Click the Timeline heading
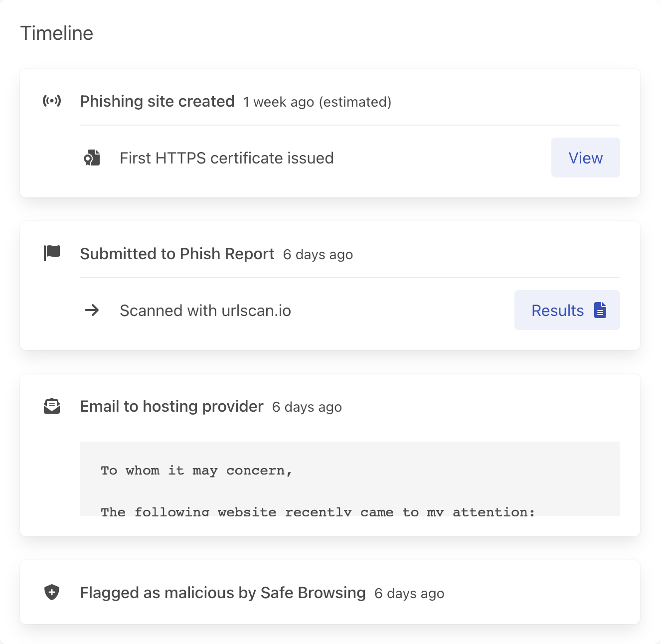Image resolution: width=660 pixels, height=644 pixels. (x=57, y=33)
